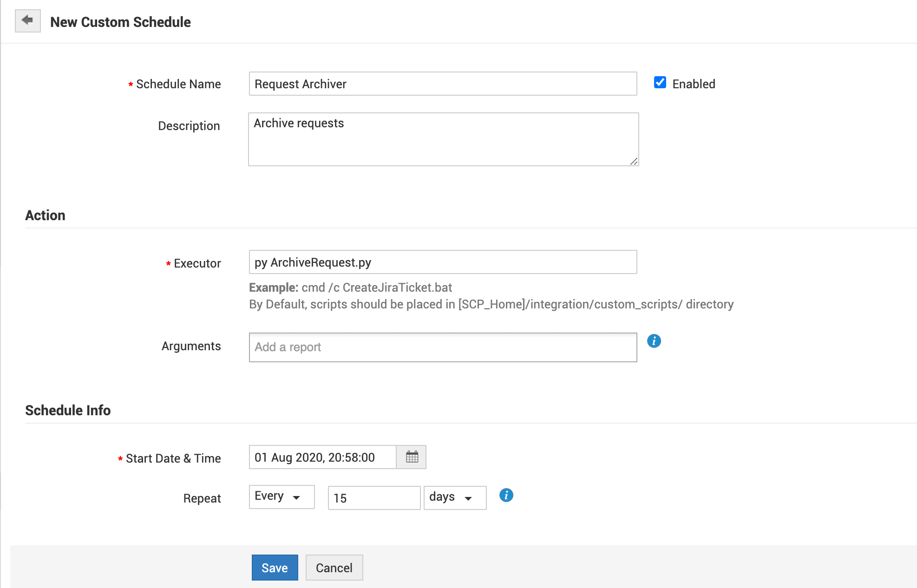The image size is (917, 588).
Task: Click the Schedule Info section header
Action: pyautogui.click(x=68, y=410)
